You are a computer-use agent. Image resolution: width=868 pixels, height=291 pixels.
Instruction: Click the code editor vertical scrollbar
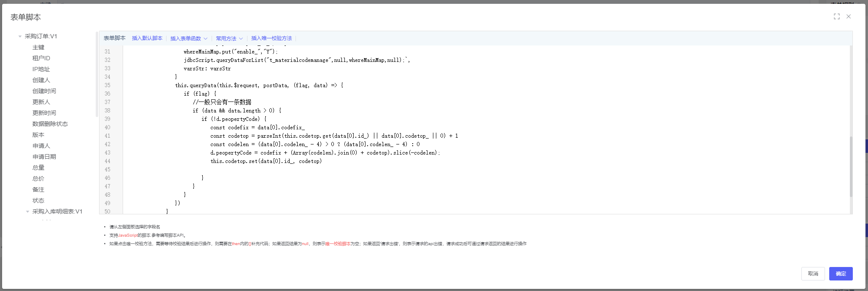(x=851, y=166)
